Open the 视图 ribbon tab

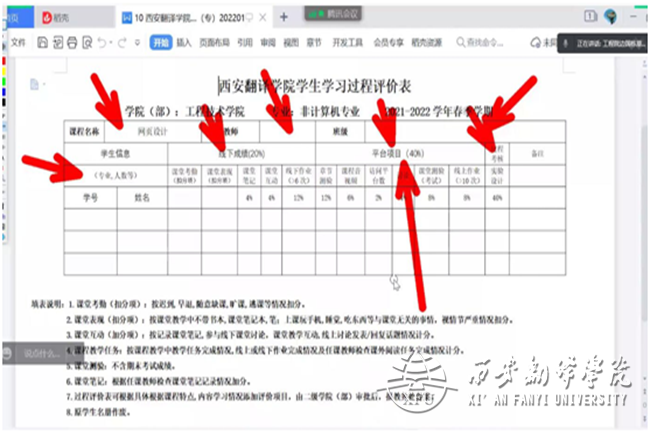(291, 42)
